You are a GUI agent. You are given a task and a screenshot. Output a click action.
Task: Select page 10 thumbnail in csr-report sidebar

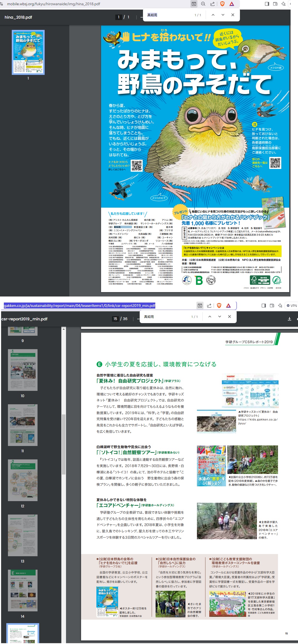point(23,370)
